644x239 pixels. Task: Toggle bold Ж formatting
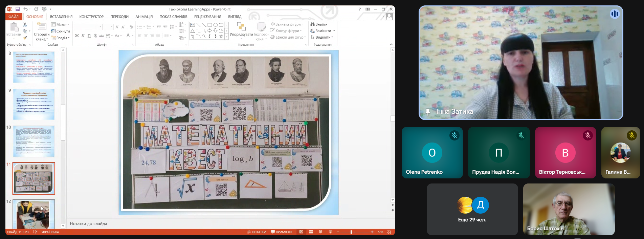pyautogui.click(x=77, y=36)
